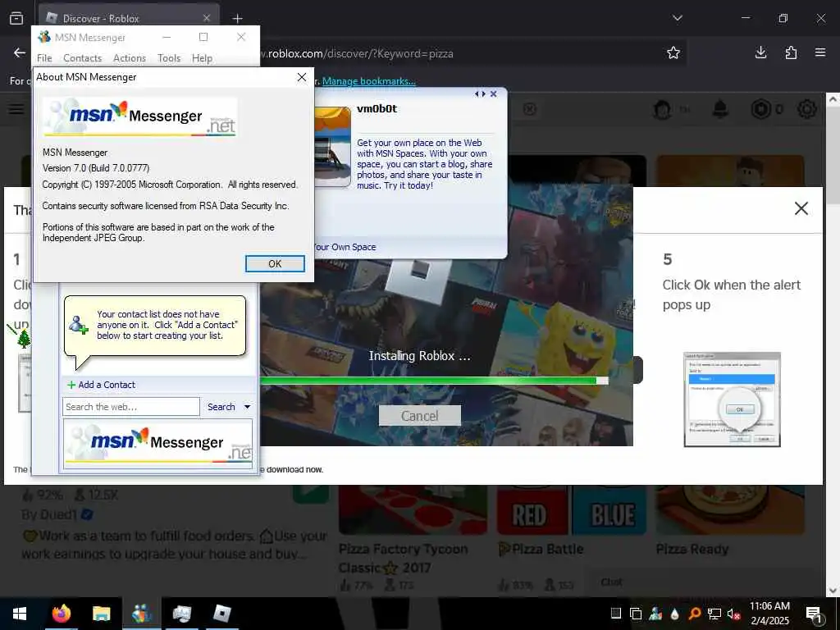Click Add a Contact in MSN Messenger
Screen dimensions: 840x630
101,385
